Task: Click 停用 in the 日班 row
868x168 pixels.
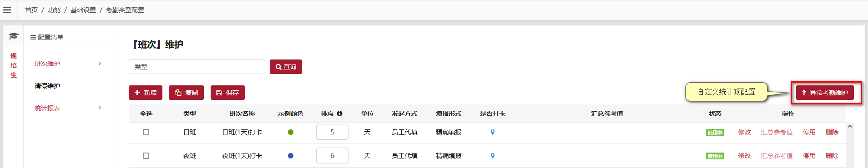Action: [809, 132]
